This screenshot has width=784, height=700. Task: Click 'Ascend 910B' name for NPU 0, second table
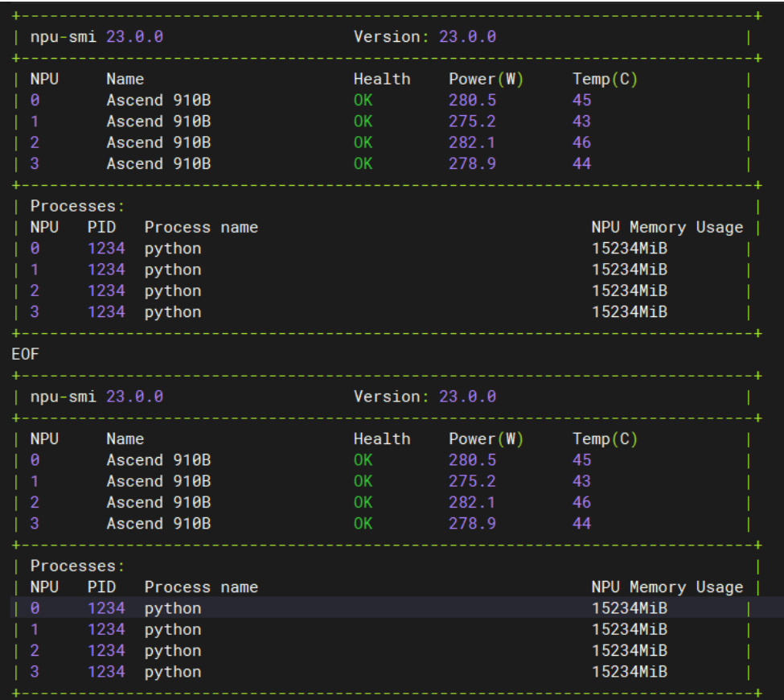(158, 460)
